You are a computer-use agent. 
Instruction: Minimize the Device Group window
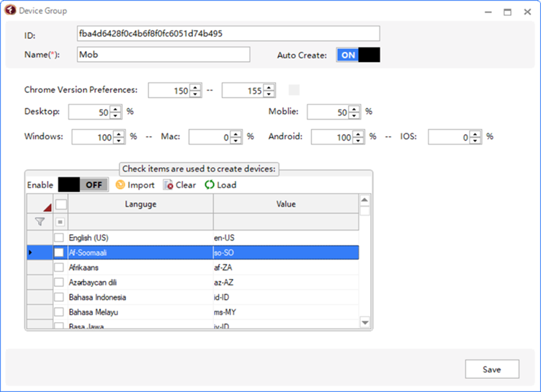(x=488, y=12)
